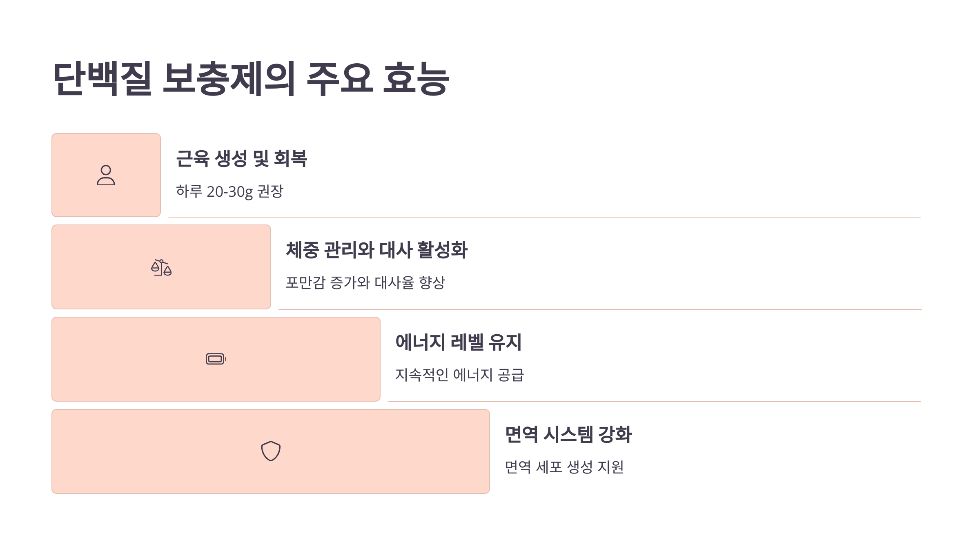Click heading 면역 시스템 강화
Screen dimensions: 980x551
pos(568,434)
